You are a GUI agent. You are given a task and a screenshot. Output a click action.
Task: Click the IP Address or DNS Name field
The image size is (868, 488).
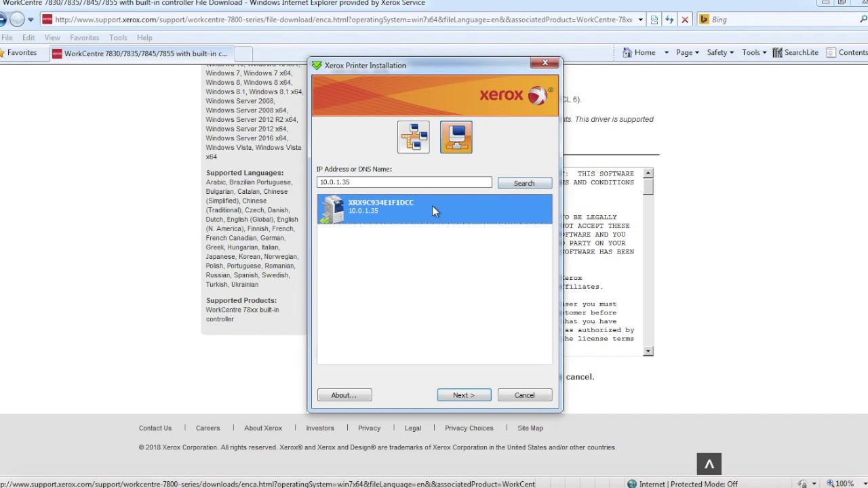point(404,182)
